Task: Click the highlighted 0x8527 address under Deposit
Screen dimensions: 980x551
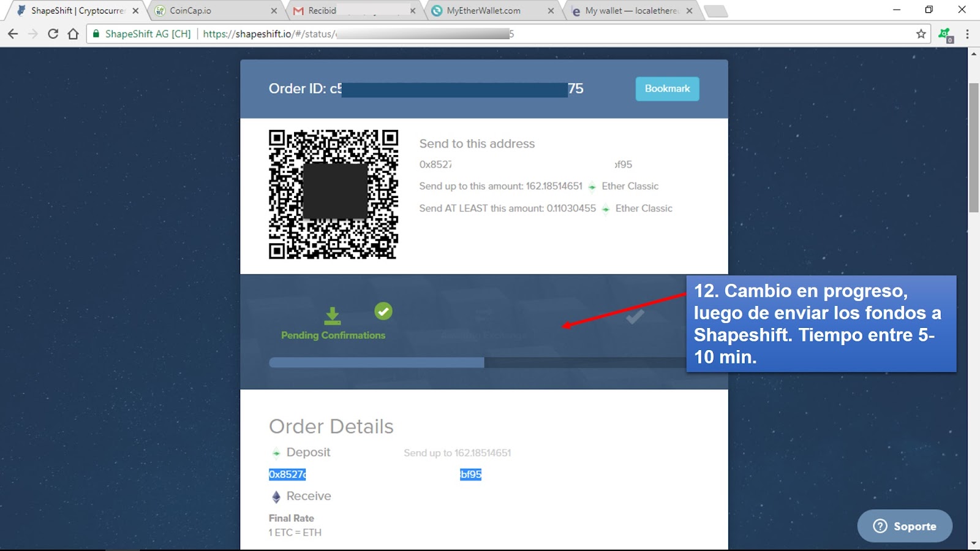Action: point(375,474)
